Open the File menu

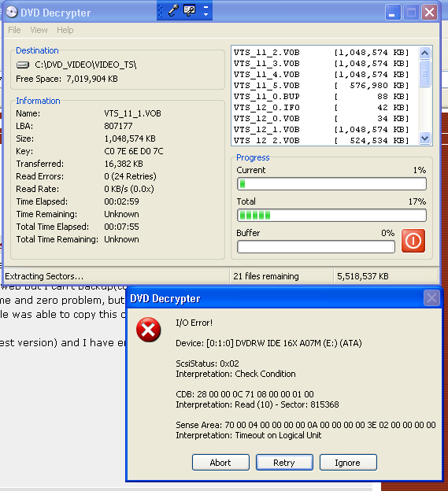coord(14,30)
